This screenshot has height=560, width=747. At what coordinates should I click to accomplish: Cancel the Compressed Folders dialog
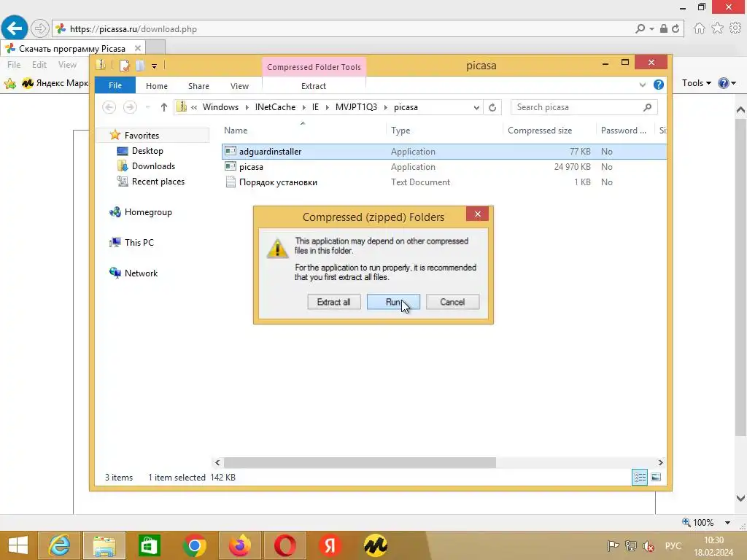click(452, 302)
